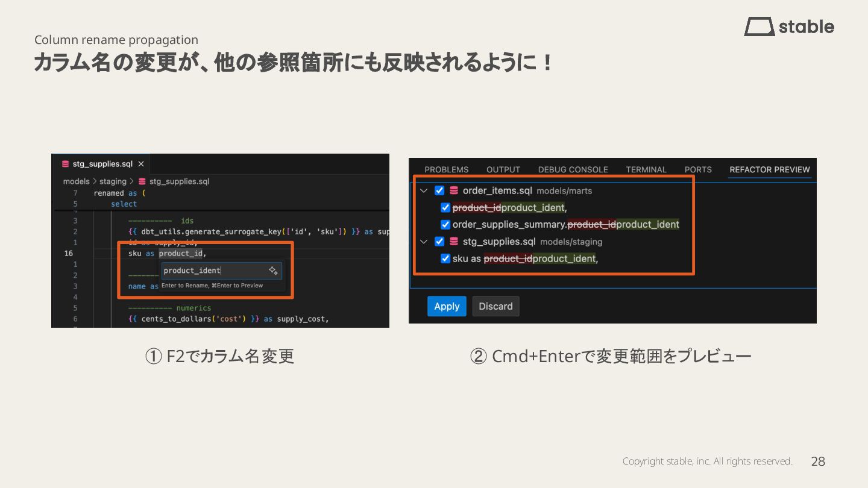
Task: Select the REFACTOR PREVIEW tab
Action: point(770,170)
